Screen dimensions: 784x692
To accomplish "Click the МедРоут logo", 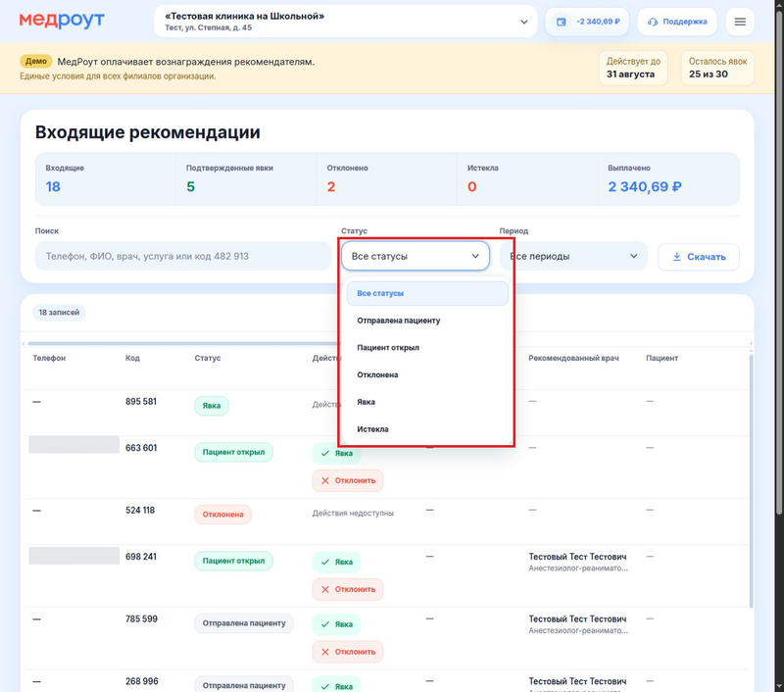I will coord(62,21).
